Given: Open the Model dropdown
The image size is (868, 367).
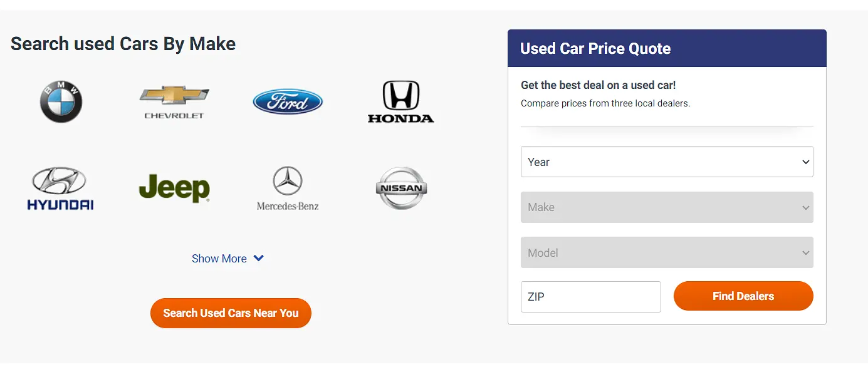Looking at the screenshot, I should pyautogui.click(x=667, y=252).
